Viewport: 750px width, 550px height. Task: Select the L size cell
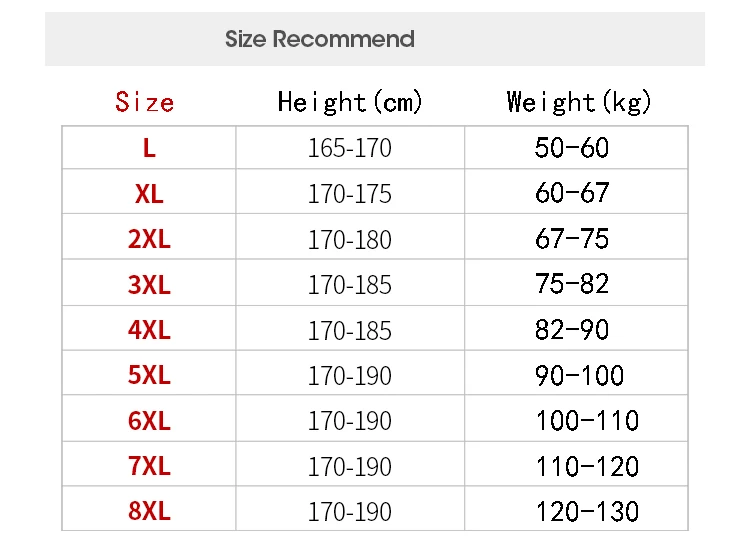[149, 148]
